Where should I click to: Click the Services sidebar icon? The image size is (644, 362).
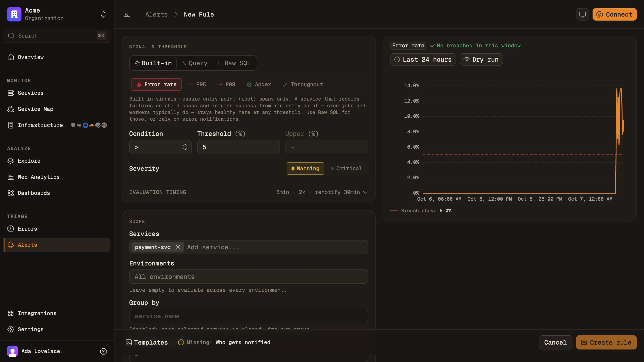click(x=11, y=93)
